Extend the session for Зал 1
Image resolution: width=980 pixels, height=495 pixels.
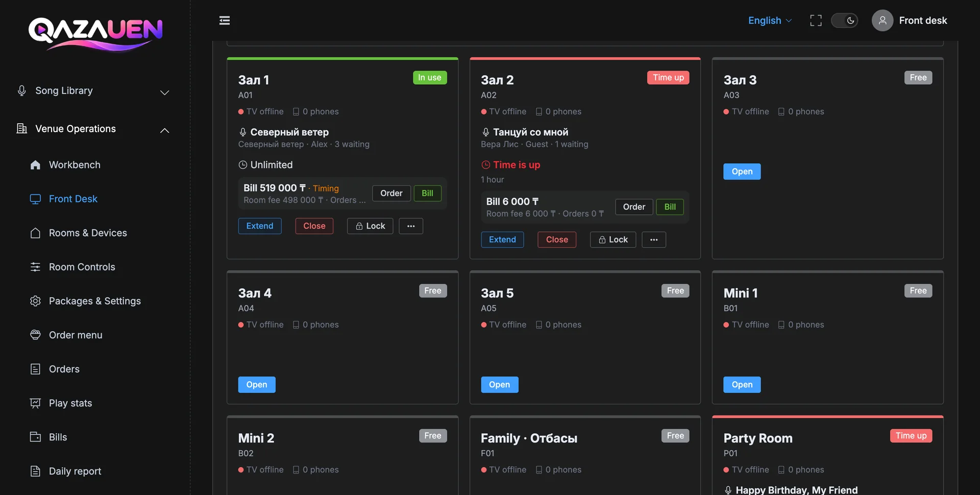point(260,226)
